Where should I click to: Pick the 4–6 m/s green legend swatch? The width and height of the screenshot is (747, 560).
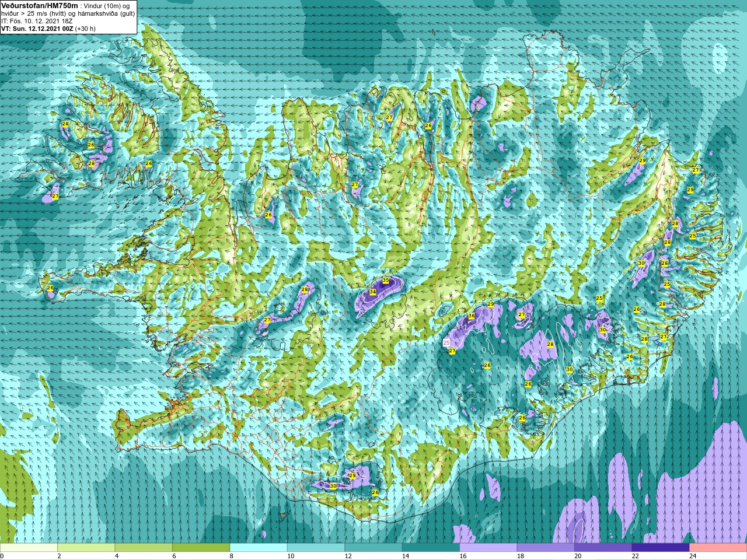tap(144, 548)
